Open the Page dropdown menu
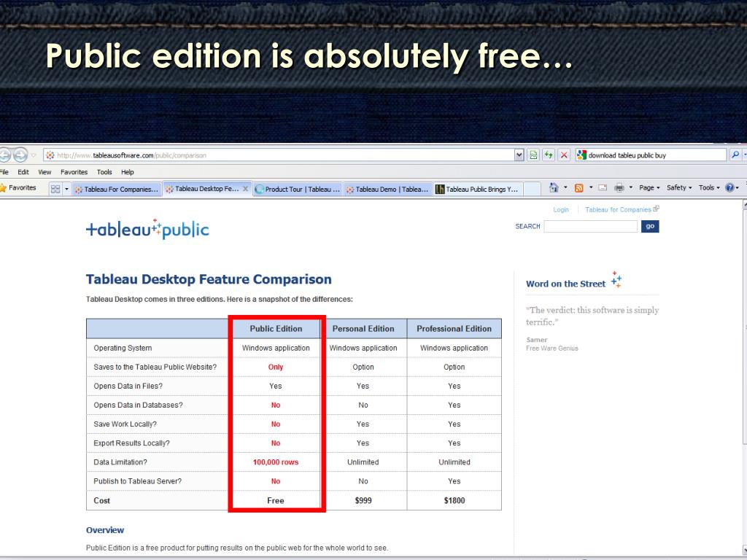This screenshot has width=747, height=560. [x=649, y=187]
